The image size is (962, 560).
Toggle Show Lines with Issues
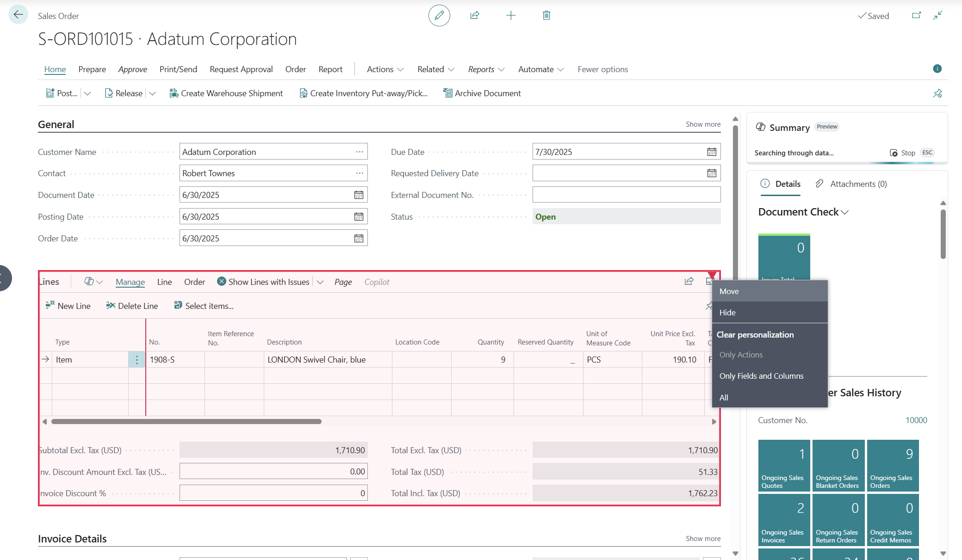pos(263,282)
